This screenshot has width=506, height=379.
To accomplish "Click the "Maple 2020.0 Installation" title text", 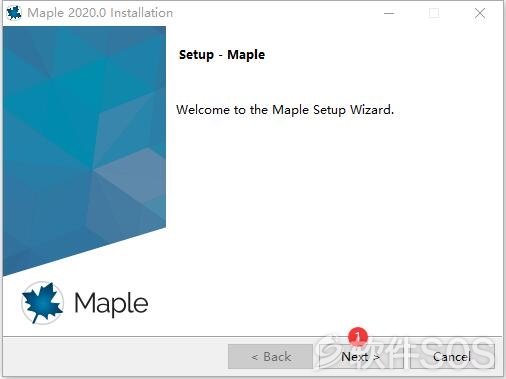I will tap(100, 13).
